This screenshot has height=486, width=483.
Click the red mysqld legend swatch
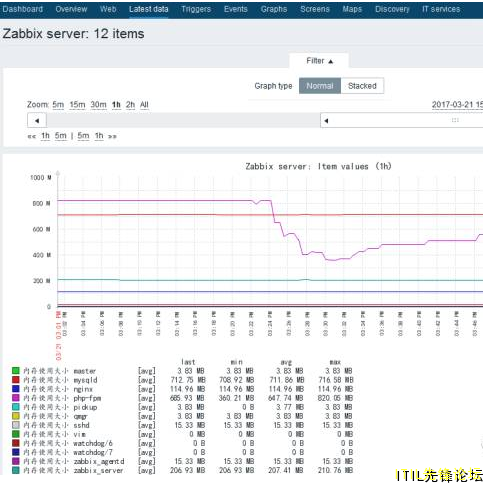click(x=16, y=380)
